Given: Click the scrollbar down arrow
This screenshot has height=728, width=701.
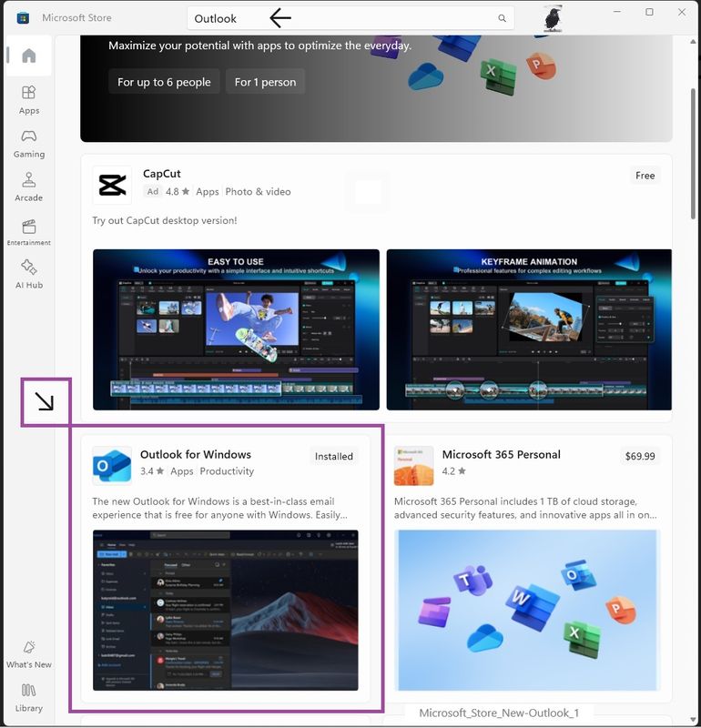Looking at the screenshot, I should coord(693,720).
